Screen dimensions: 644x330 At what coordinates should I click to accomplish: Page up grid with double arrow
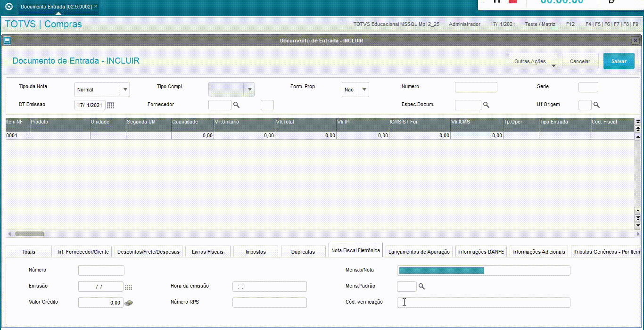[x=638, y=129]
